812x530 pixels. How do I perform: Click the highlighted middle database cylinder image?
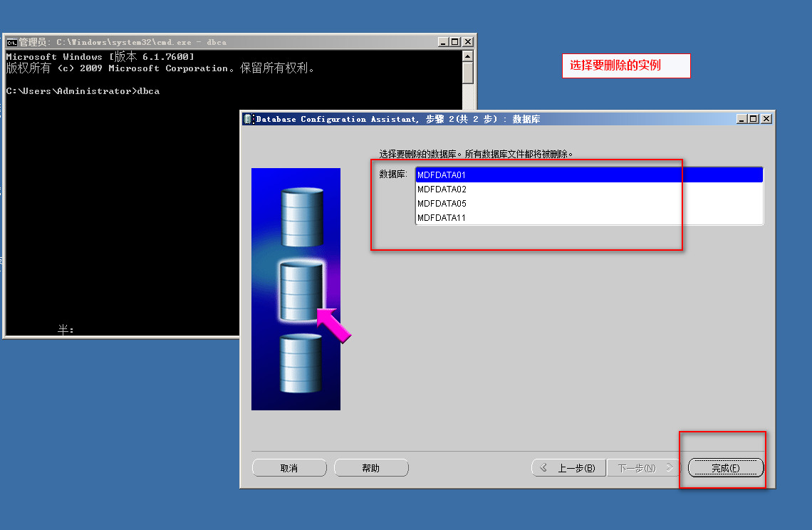coord(301,291)
